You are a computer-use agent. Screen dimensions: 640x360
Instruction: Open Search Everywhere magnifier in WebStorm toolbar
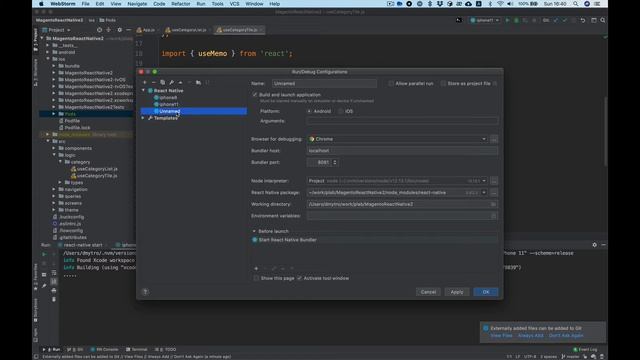click(603, 20)
